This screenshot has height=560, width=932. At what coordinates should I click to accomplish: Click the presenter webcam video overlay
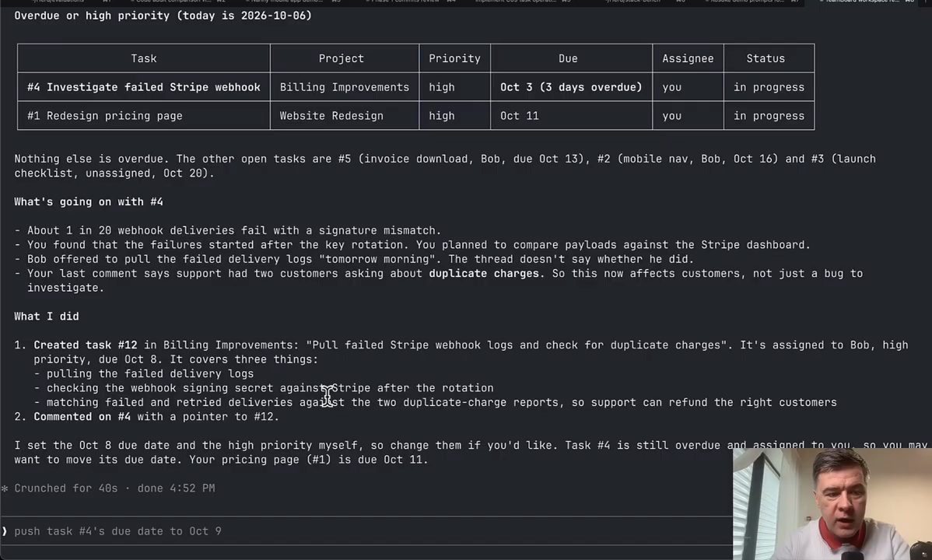832,504
